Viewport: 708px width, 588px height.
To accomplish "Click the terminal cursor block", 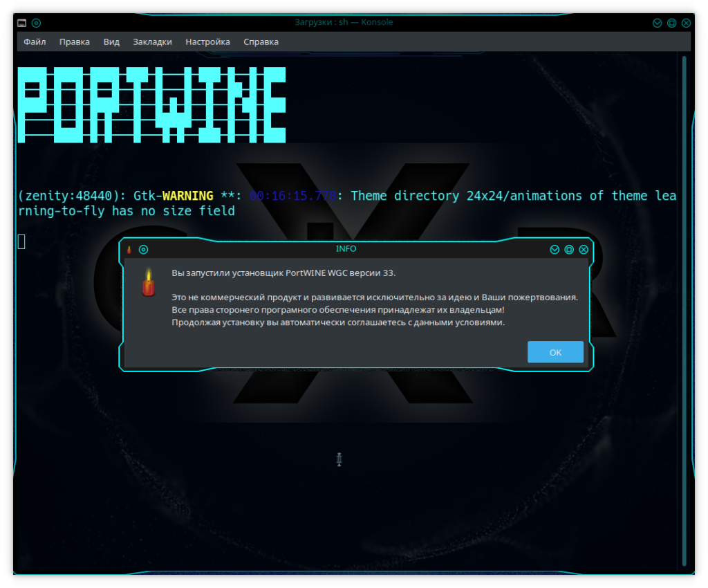I will (x=21, y=241).
